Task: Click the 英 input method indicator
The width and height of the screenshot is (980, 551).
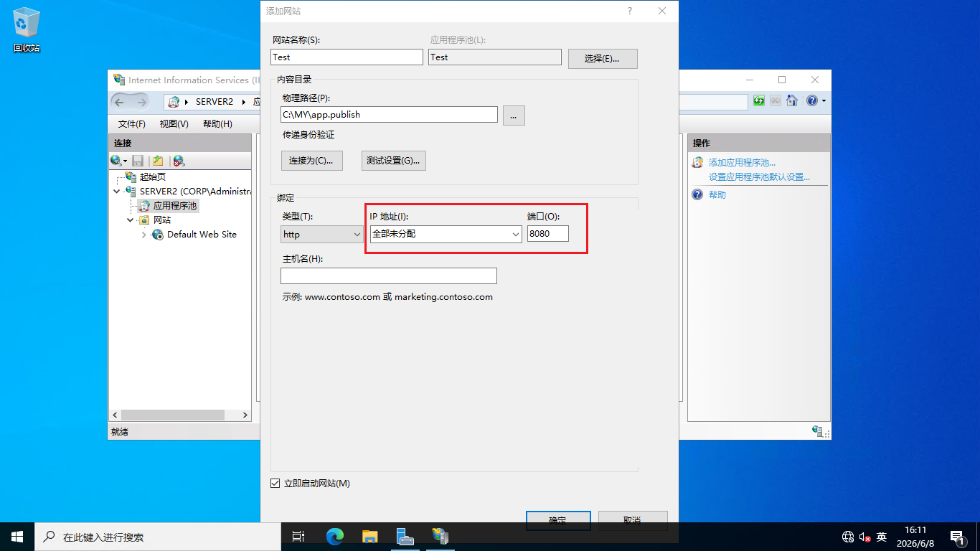Action: [882, 537]
